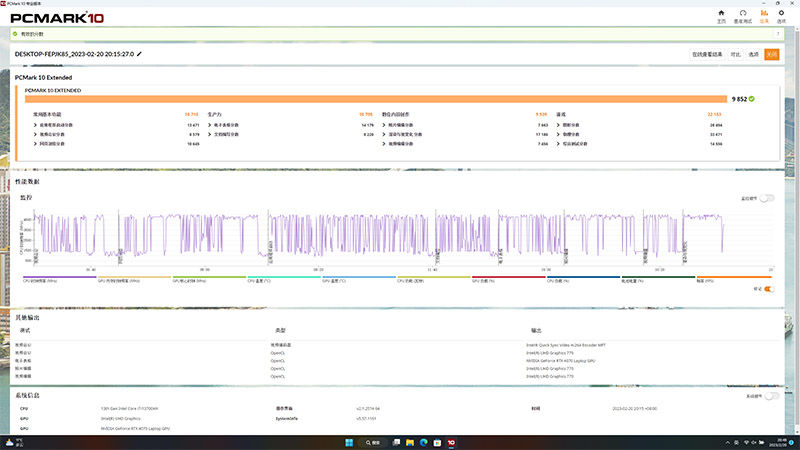The image size is (800, 450).
Task: Expand the physics score row (33 671)
Action: (640, 135)
